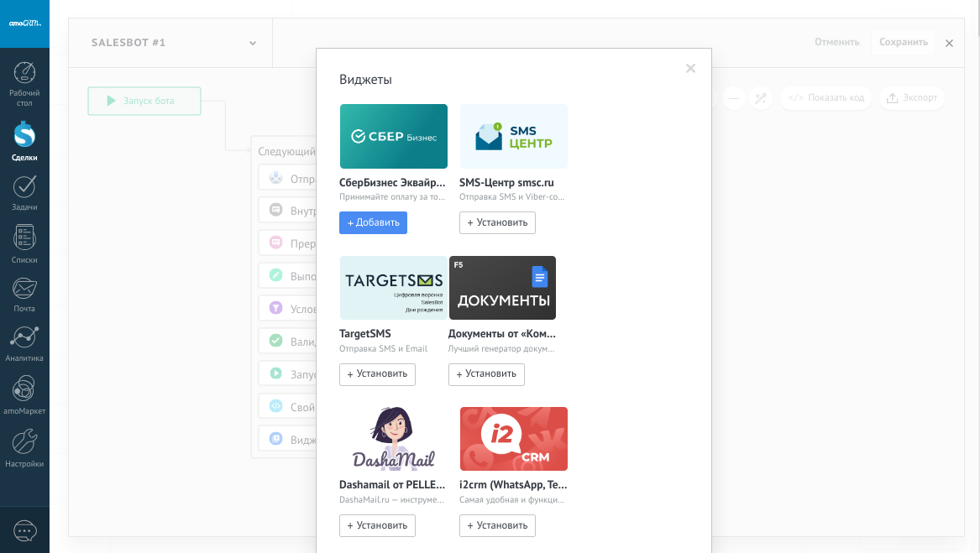The image size is (980, 553).
Task: Expand the SALESBOT #1 dropdown chevron
Action: click(x=253, y=43)
